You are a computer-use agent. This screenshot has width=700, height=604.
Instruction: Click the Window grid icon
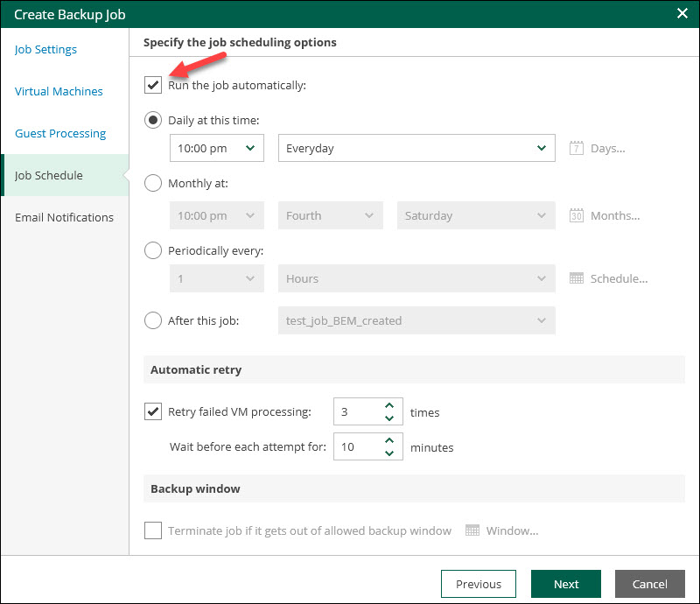[472, 530]
